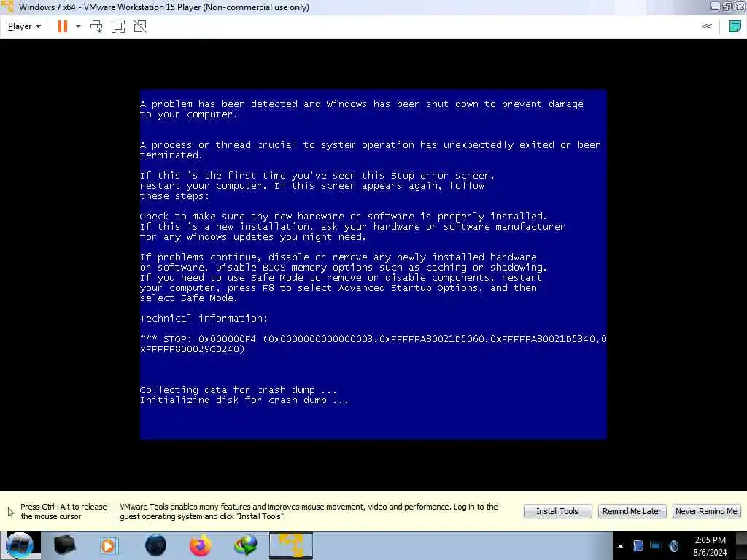Click the 'xFFFFF800029CB240)' line

pyautogui.click(x=192, y=349)
